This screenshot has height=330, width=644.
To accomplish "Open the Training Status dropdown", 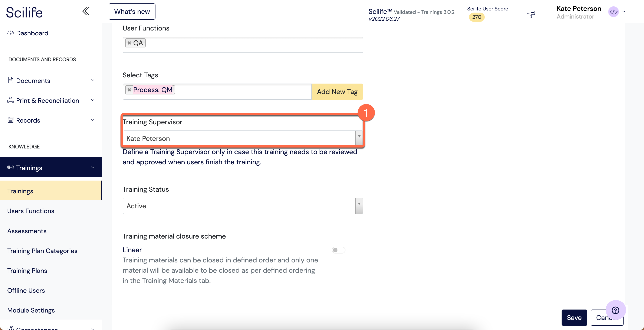I will 359,206.
